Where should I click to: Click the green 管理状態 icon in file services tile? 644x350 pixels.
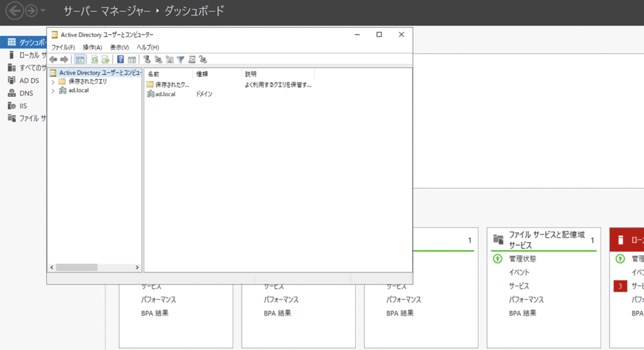[x=497, y=259]
